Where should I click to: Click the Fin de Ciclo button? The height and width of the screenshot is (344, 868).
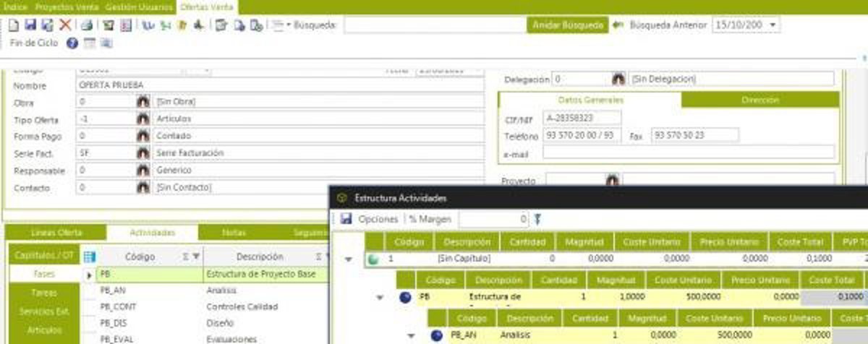click(x=34, y=43)
